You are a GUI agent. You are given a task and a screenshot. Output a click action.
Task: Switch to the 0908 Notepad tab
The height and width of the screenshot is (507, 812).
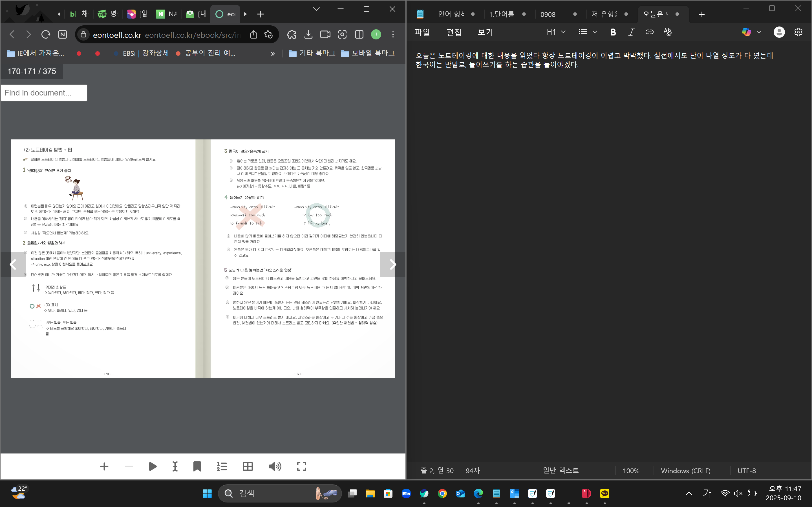[548, 14]
